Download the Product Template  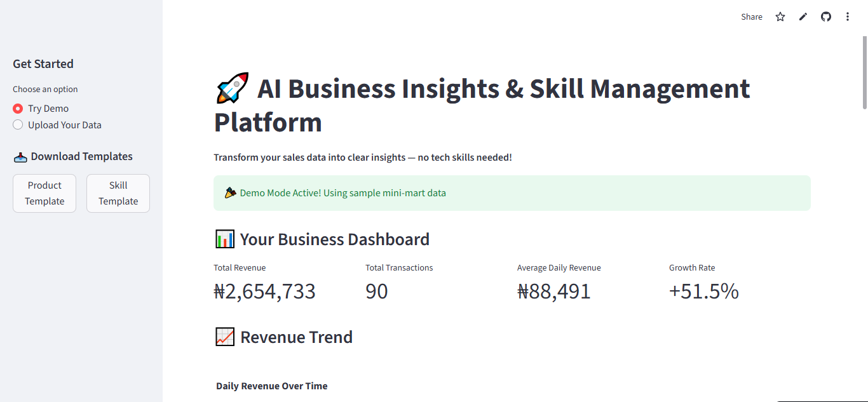pos(44,193)
